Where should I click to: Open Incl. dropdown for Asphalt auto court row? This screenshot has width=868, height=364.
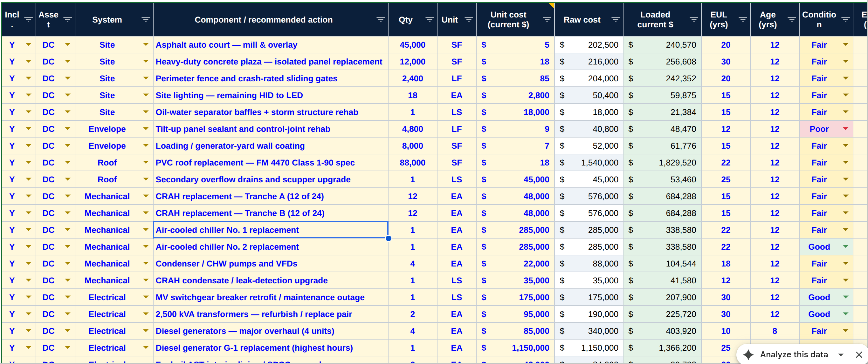pyautogui.click(x=28, y=44)
